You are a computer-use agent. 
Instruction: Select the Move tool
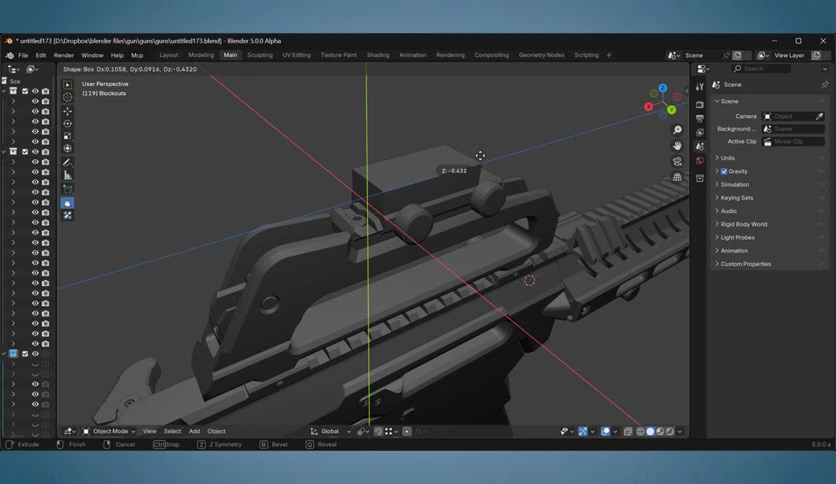[68, 111]
